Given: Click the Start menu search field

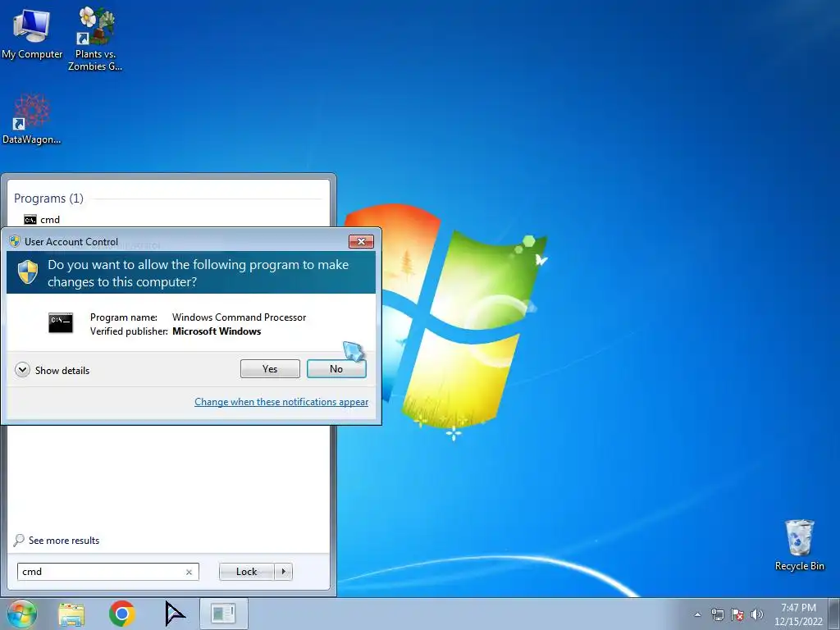Looking at the screenshot, I should coord(108,572).
